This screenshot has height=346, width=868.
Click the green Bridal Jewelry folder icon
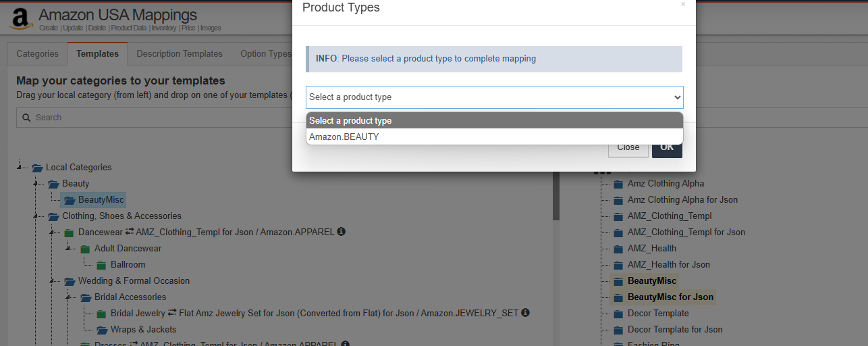point(101,314)
